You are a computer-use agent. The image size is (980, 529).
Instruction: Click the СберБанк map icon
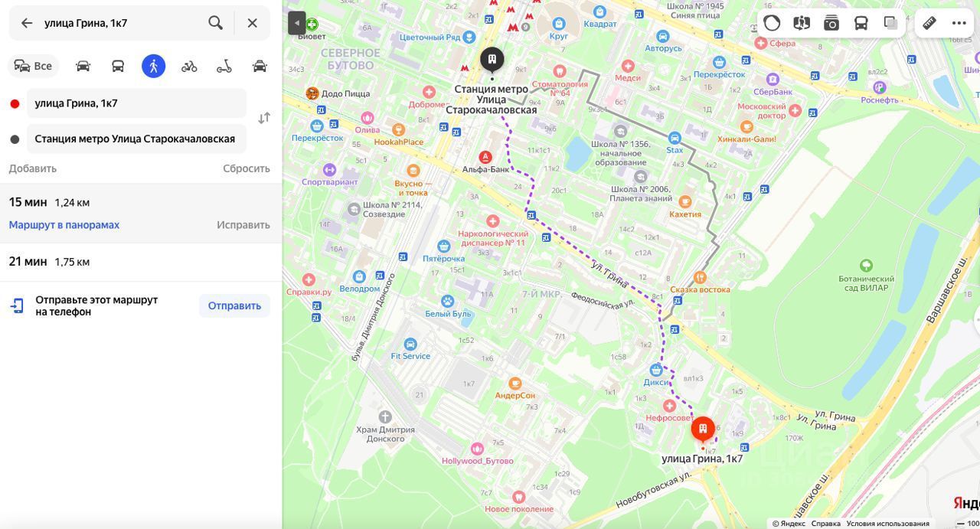[773, 80]
